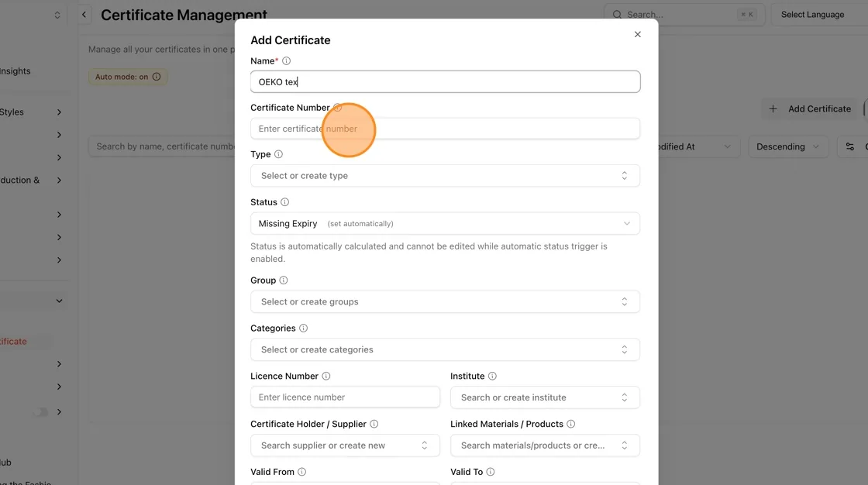Click the Add Certificate button on the page
Viewport: 868px width, 485px height.
coord(810,108)
